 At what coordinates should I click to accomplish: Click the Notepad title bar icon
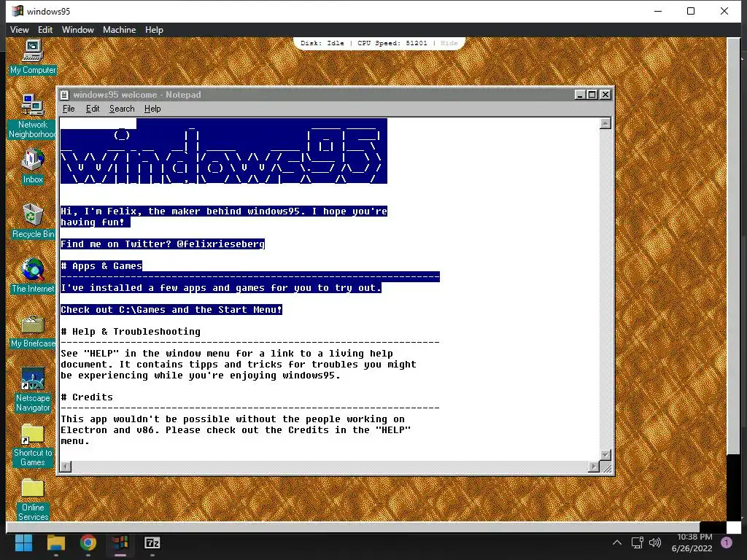tap(65, 95)
